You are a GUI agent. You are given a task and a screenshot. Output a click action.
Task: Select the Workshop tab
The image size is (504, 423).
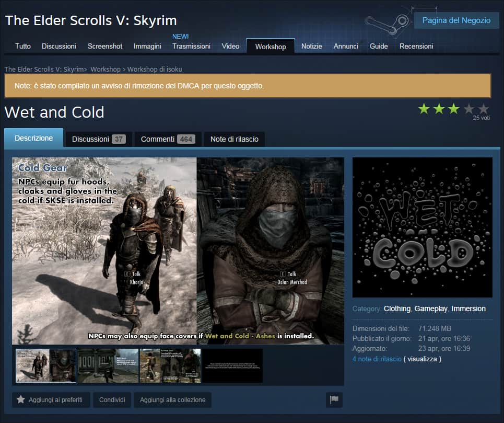tap(271, 47)
